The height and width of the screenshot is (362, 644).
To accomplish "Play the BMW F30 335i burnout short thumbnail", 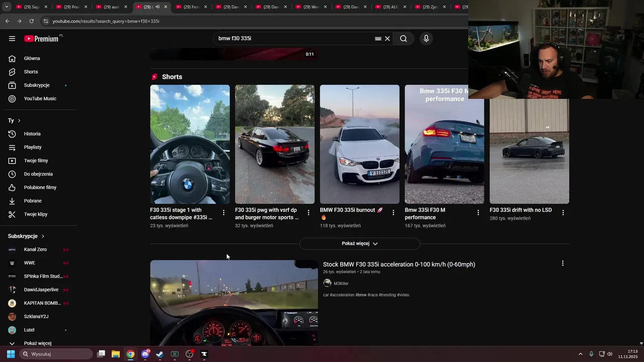I will pos(360,144).
